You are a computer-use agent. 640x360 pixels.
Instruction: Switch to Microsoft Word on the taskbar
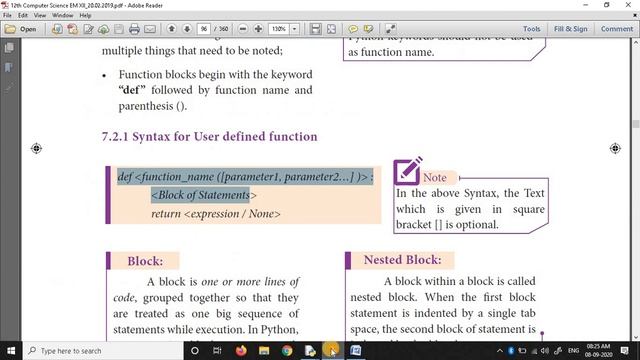click(x=356, y=351)
